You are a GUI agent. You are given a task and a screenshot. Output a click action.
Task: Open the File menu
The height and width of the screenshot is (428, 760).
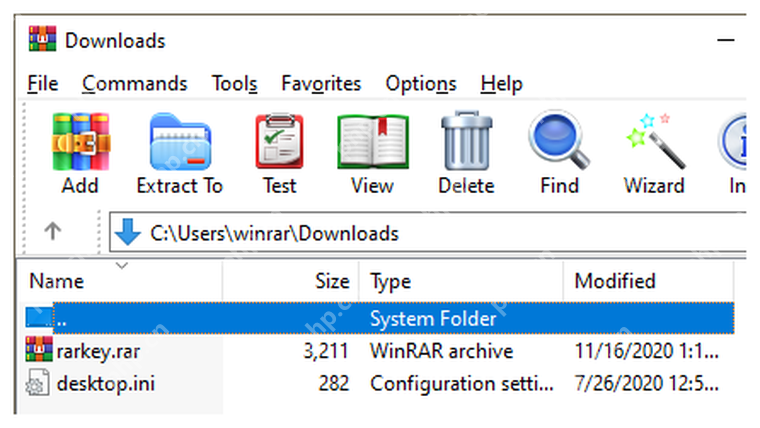(43, 84)
